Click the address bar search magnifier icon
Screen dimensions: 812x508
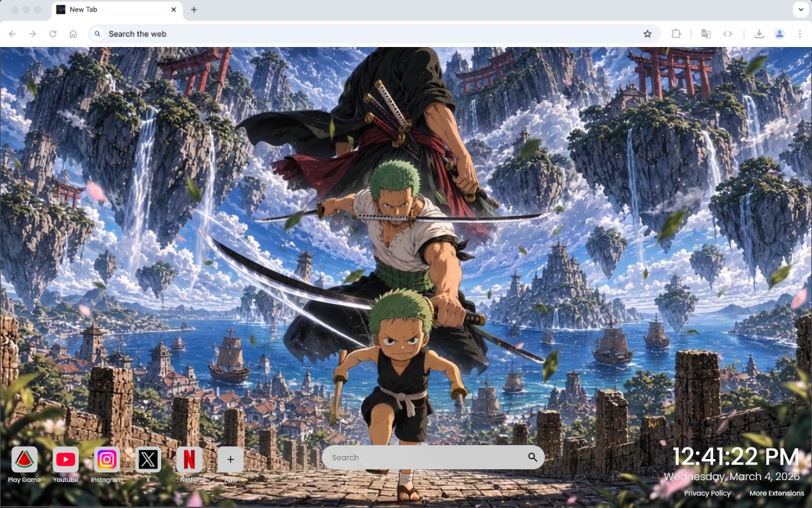pyautogui.click(x=98, y=34)
